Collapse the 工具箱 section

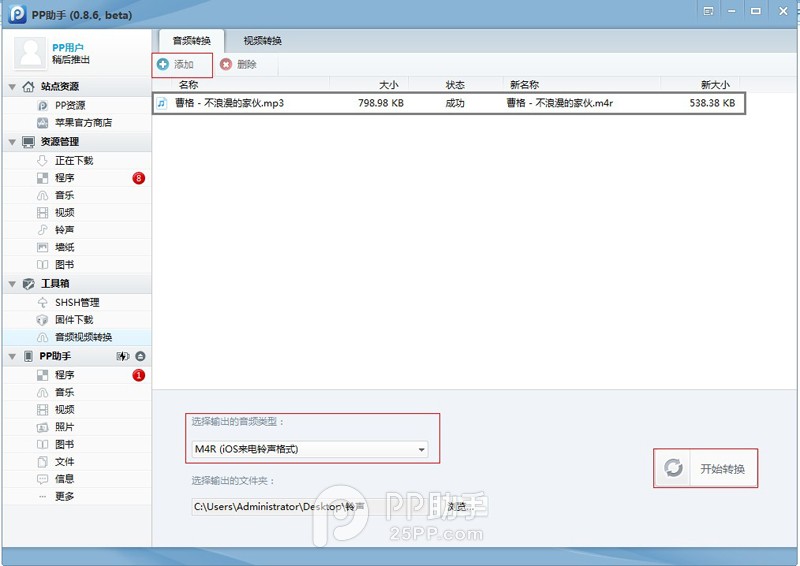tap(12, 284)
